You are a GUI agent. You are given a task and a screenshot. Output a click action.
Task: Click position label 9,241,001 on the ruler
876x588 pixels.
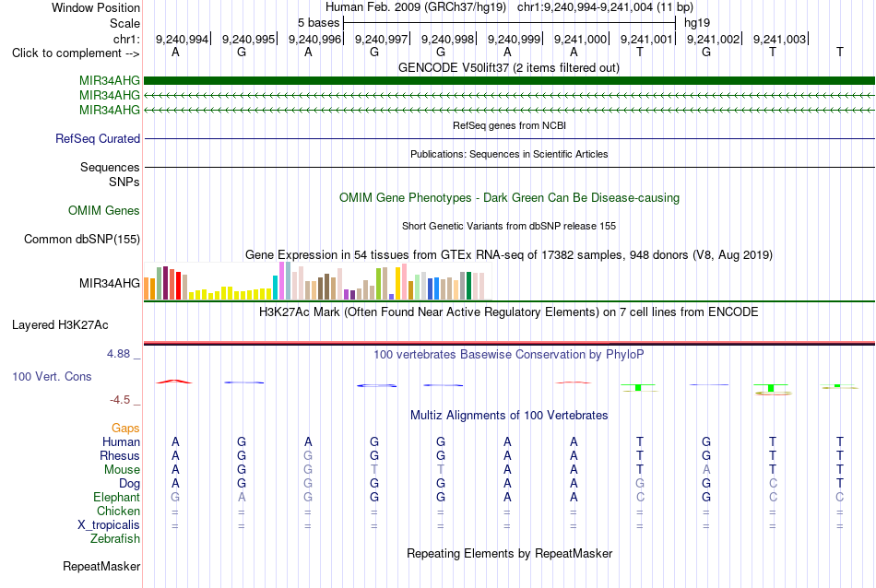click(646, 39)
